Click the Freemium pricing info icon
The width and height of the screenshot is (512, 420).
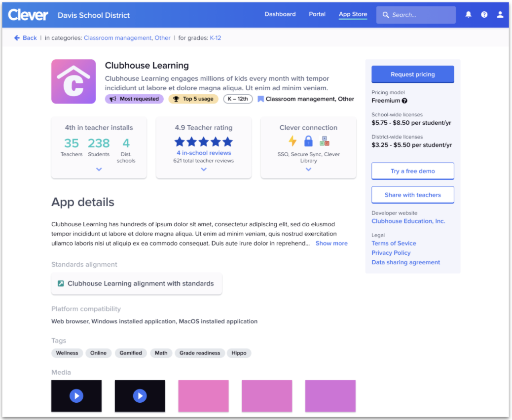pos(405,101)
